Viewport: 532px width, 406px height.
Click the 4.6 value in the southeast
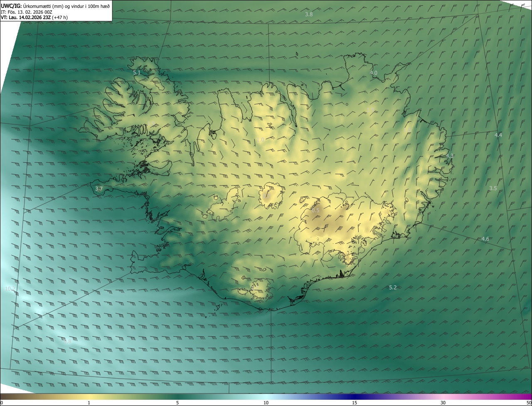point(485,239)
